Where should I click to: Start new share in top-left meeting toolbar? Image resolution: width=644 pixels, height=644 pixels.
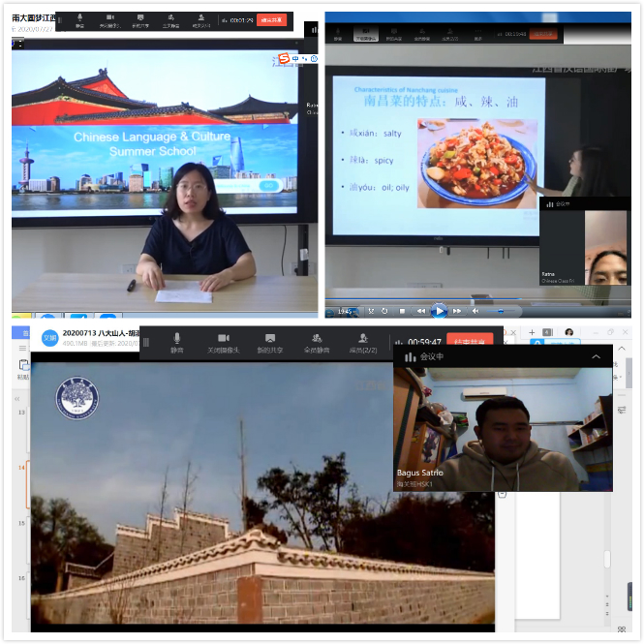[140, 20]
